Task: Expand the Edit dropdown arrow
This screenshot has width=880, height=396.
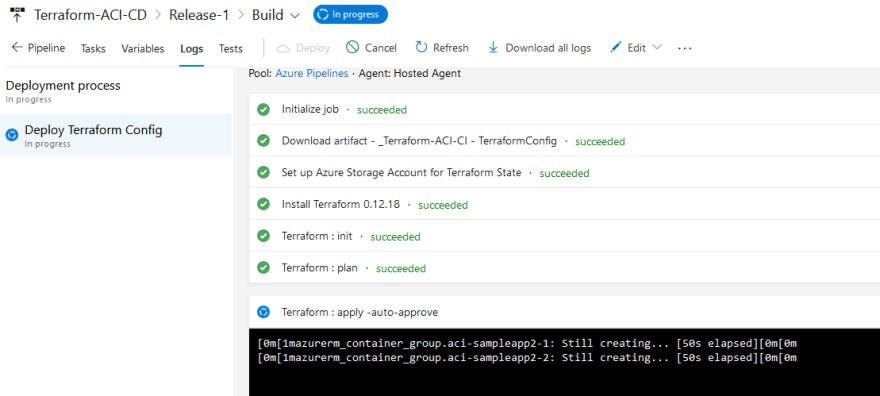Action: click(657, 48)
